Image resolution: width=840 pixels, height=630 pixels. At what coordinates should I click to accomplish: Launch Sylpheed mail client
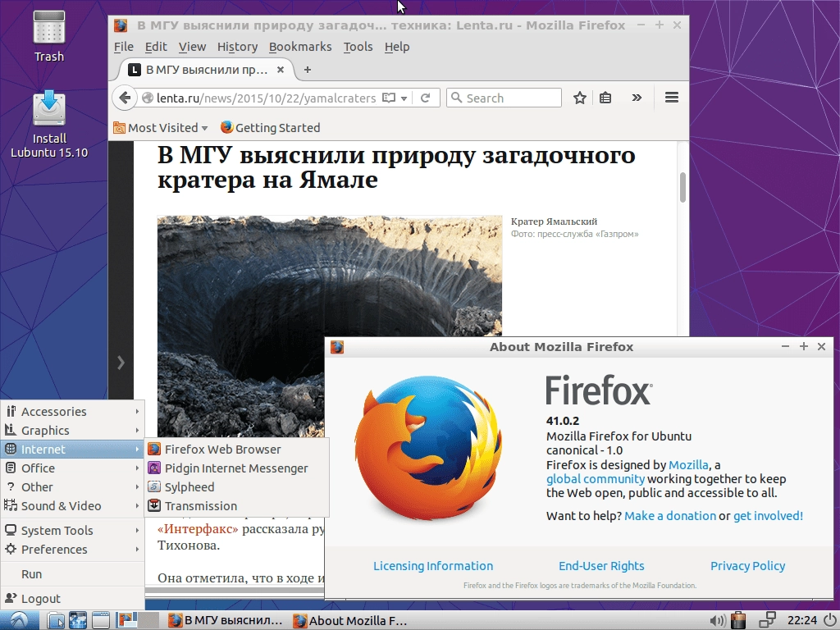(237, 487)
